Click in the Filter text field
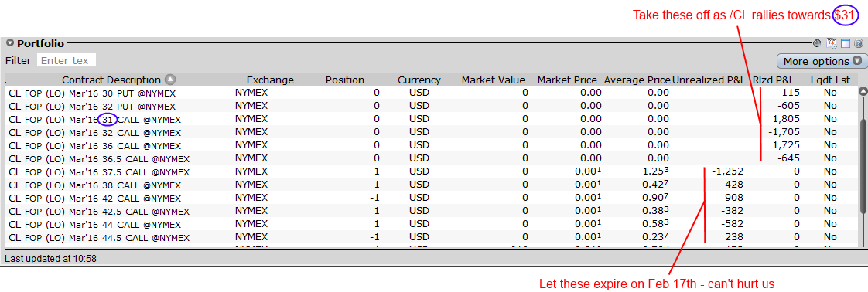868x292 pixels. point(67,60)
